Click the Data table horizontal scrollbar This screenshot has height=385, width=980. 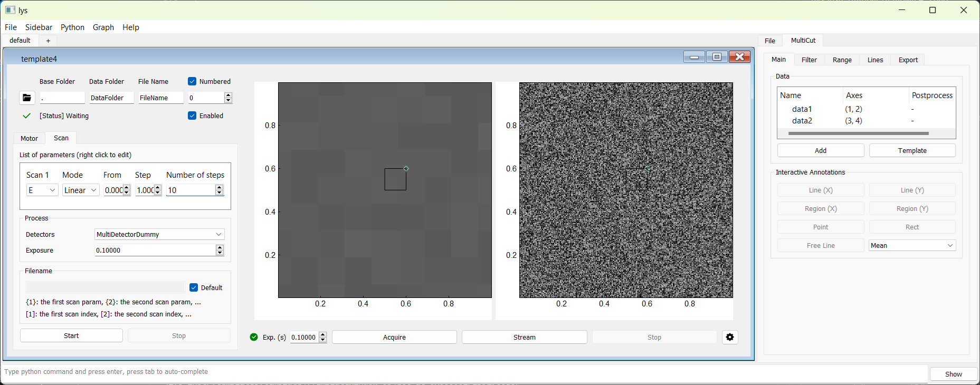tap(858, 134)
